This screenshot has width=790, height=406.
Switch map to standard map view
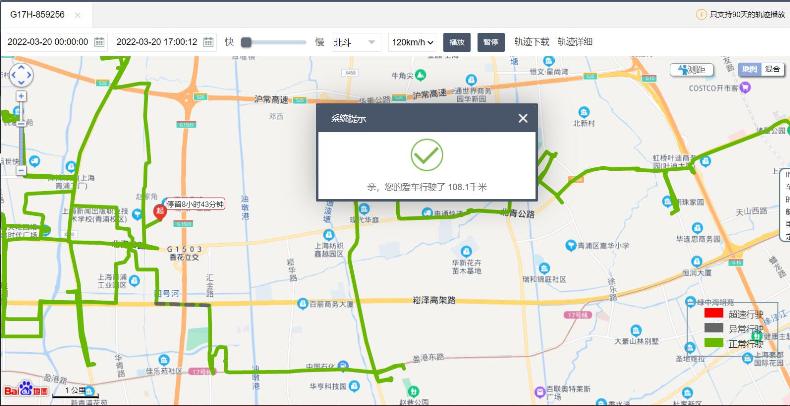[749, 69]
